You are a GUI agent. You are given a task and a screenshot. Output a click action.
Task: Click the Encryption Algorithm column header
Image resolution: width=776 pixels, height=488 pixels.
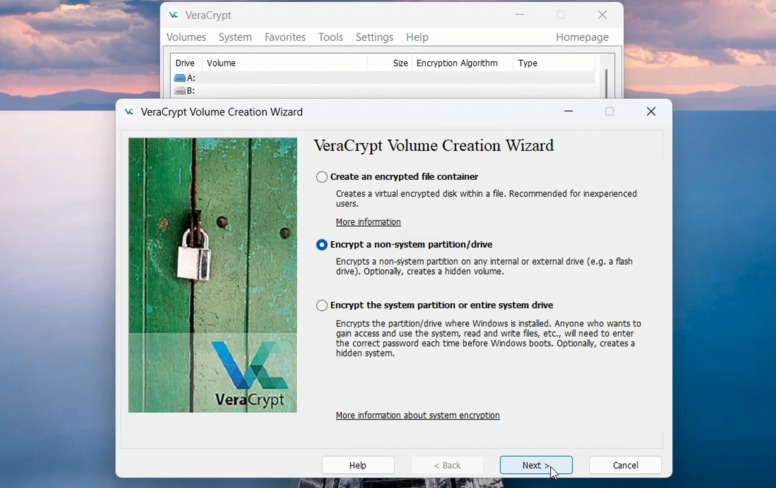462,63
